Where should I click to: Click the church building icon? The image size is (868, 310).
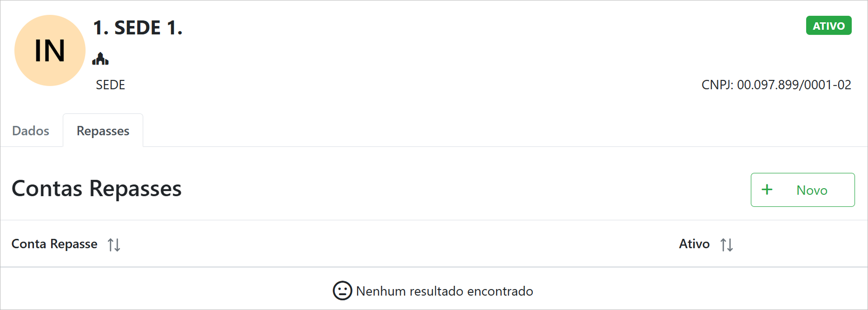click(x=100, y=59)
